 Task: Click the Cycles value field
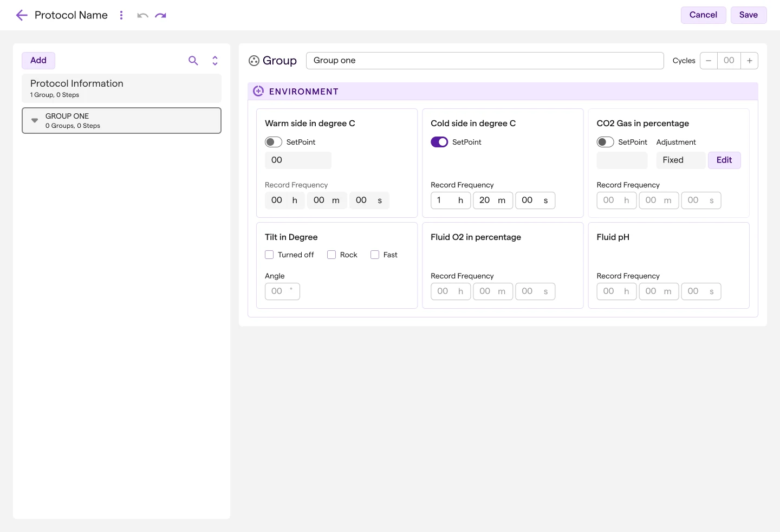tap(729, 61)
